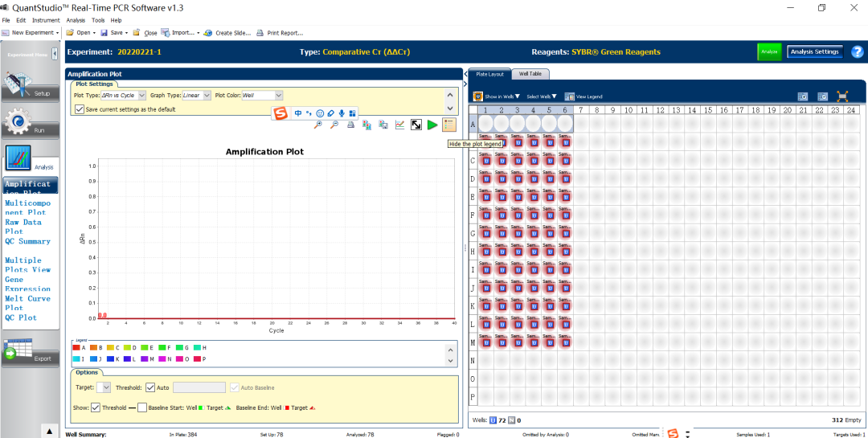Expand plot to full view arrows icon
Viewport: 868px width, 438px height.
(416, 125)
